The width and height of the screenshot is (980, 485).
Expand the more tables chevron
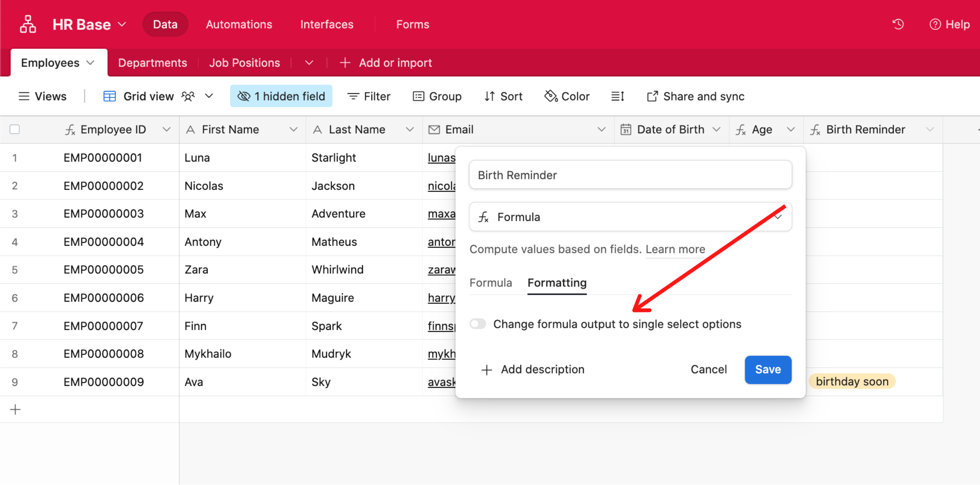click(x=309, y=63)
